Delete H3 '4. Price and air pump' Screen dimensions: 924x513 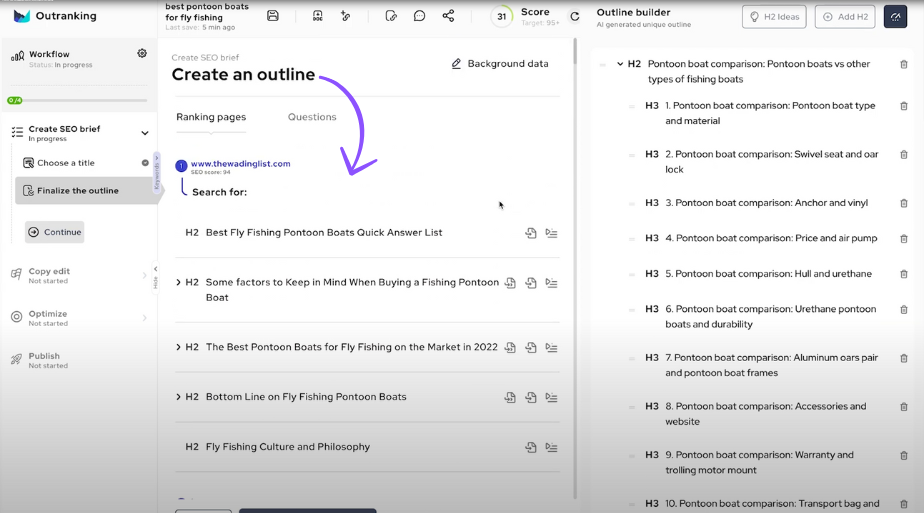[903, 239]
